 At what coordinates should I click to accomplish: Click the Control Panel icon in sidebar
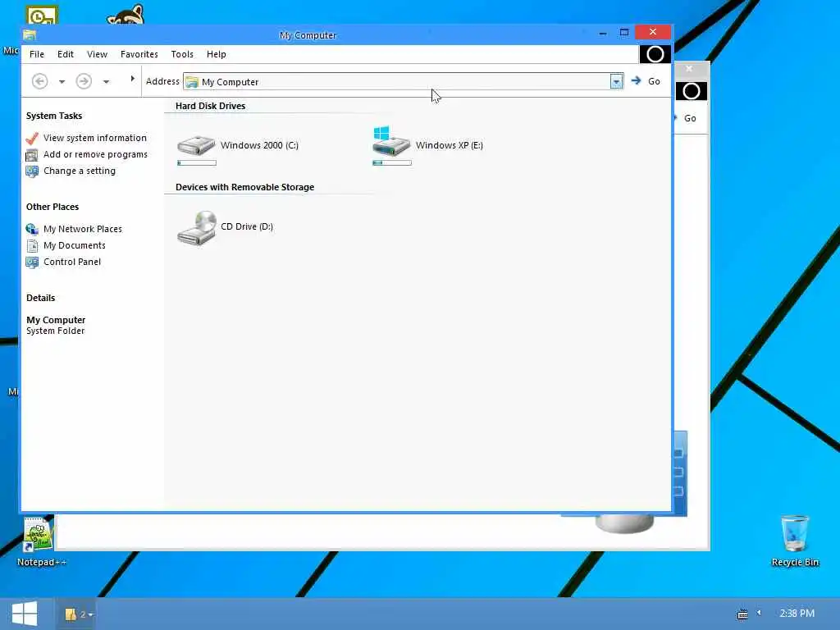coord(32,262)
